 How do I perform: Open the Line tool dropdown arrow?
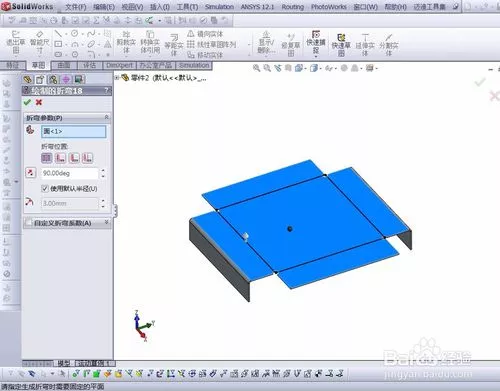coord(66,34)
